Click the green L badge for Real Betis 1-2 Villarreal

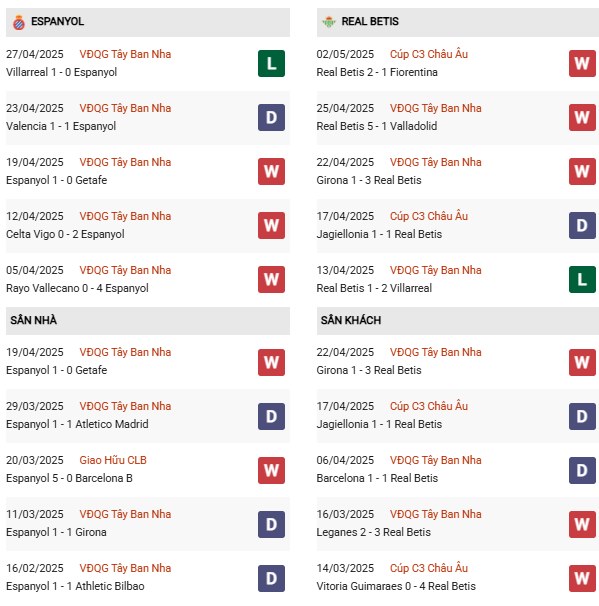tap(582, 279)
